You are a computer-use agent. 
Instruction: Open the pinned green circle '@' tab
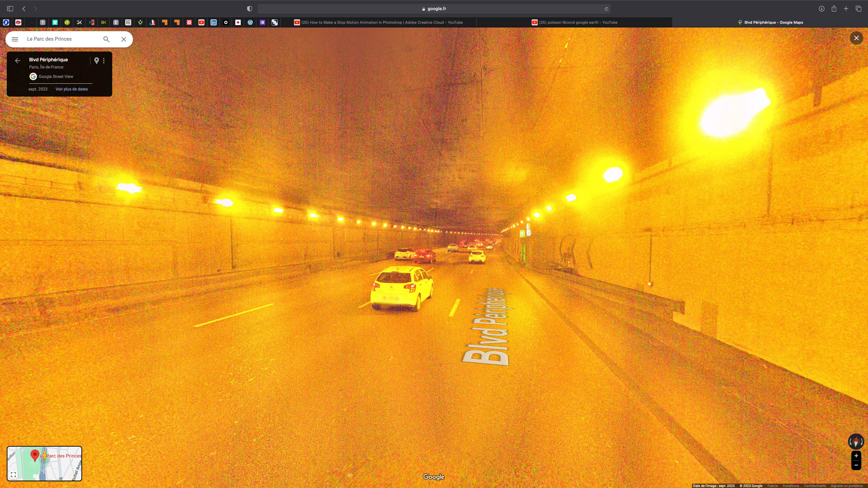point(67,22)
